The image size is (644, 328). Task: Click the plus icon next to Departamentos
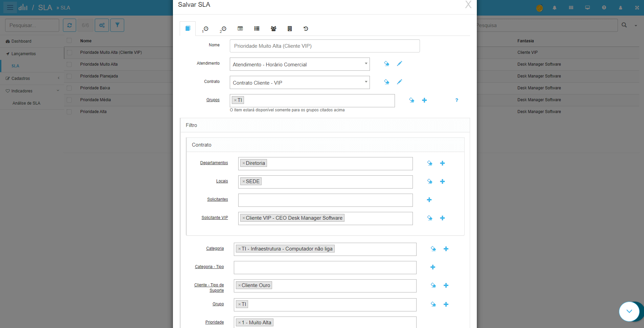click(x=442, y=163)
